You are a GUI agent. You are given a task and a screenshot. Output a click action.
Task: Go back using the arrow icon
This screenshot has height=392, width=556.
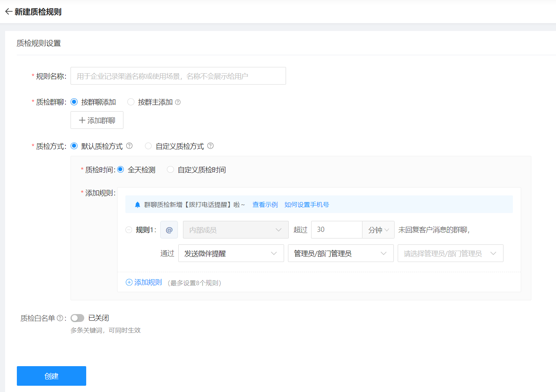9,12
